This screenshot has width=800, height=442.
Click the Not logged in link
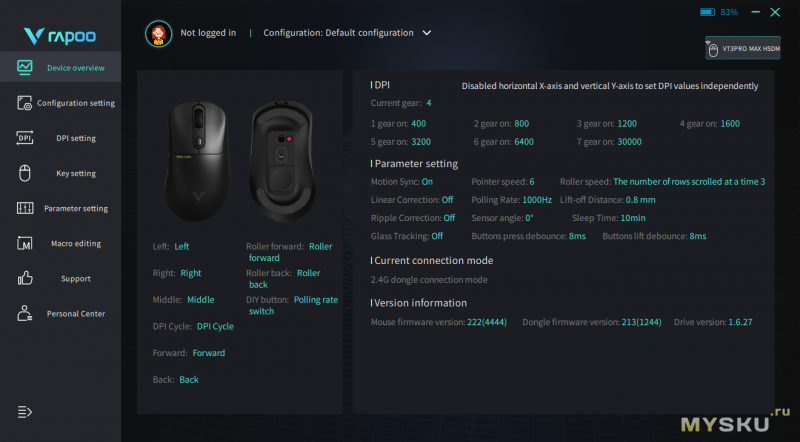tap(208, 32)
